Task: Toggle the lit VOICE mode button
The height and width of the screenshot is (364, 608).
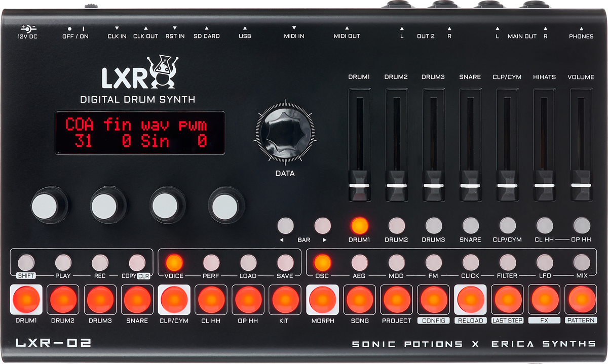Action: 174,262
